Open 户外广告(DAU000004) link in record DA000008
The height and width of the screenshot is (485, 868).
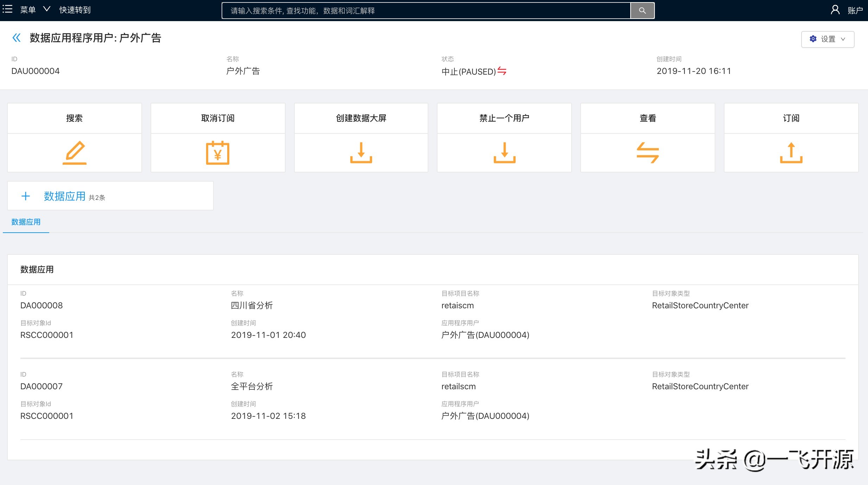(x=485, y=335)
